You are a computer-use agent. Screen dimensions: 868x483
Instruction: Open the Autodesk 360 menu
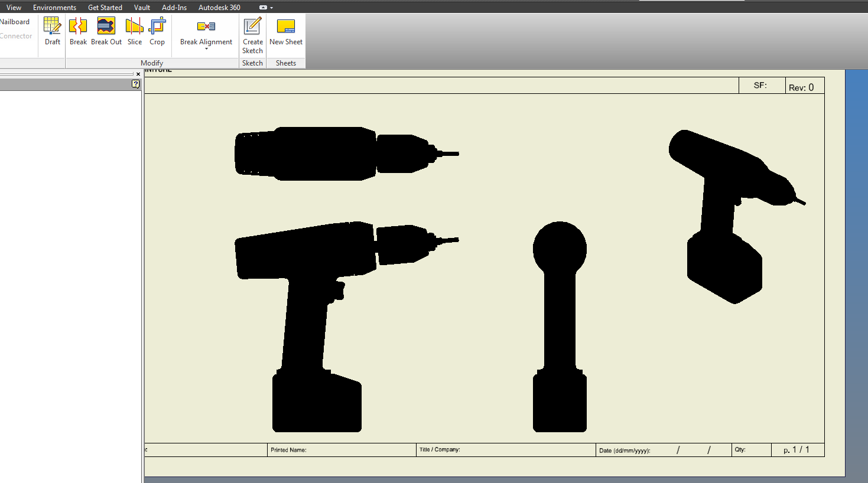[x=219, y=7]
